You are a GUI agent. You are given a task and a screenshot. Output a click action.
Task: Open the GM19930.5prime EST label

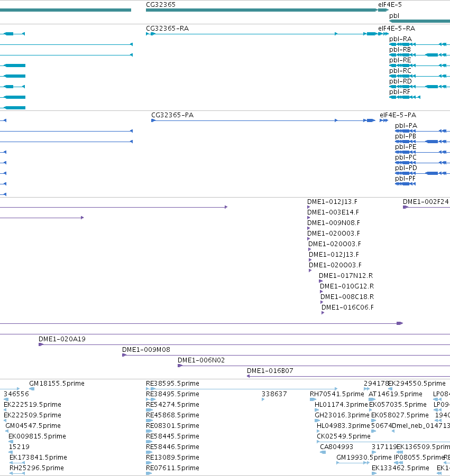pyautogui.click(x=364, y=458)
